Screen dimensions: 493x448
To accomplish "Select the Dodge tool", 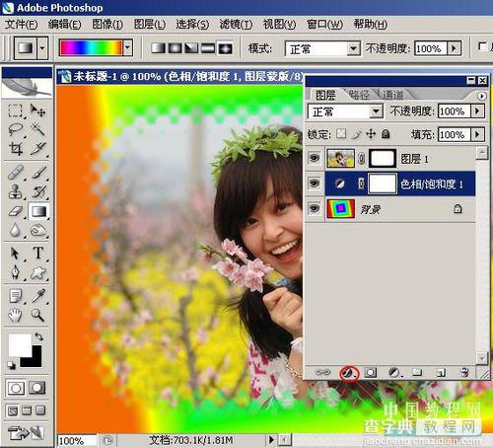I will coord(37,230).
